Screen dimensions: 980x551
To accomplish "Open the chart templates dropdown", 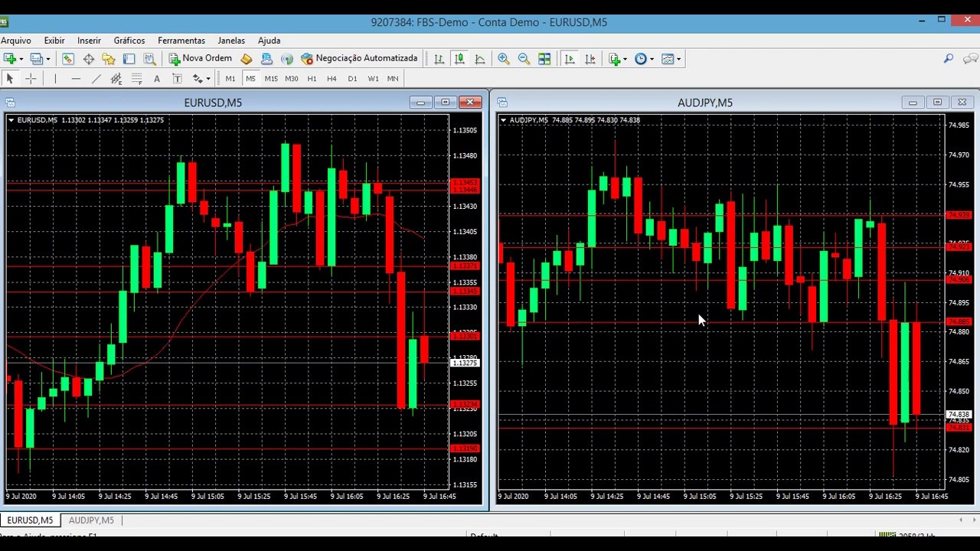I will pos(678,59).
